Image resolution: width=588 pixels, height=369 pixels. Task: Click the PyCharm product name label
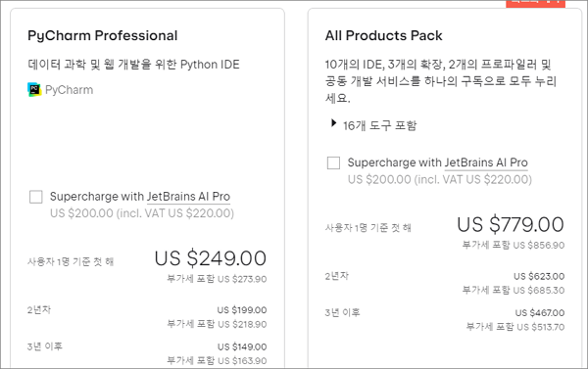click(x=69, y=90)
